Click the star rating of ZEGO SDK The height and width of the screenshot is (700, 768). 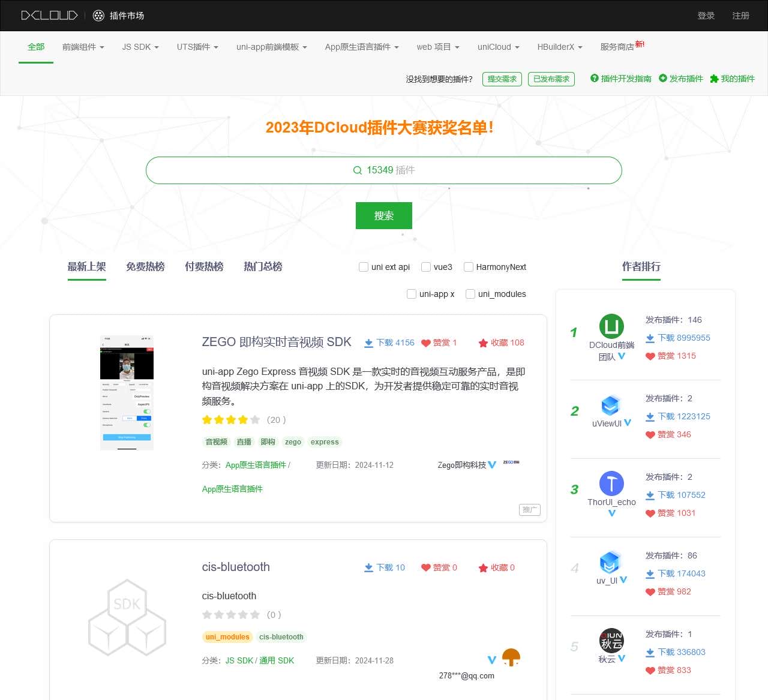click(x=231, y=420)
